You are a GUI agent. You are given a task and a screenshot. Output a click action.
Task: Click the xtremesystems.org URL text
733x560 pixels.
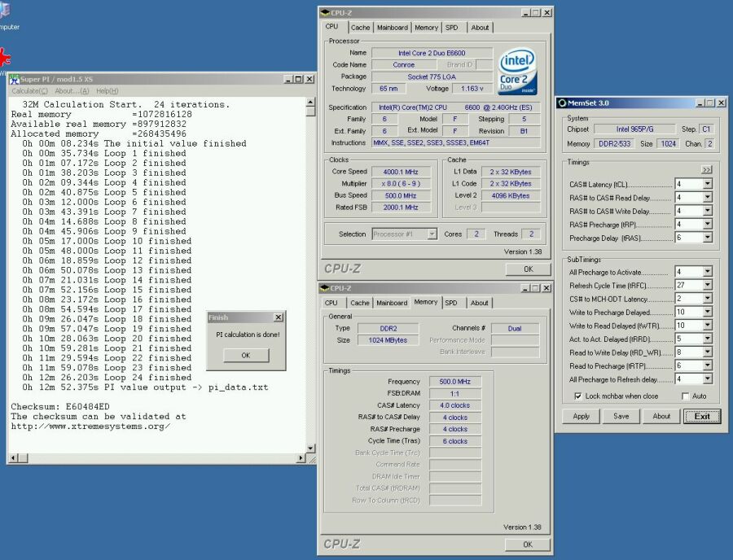point(90,427)
